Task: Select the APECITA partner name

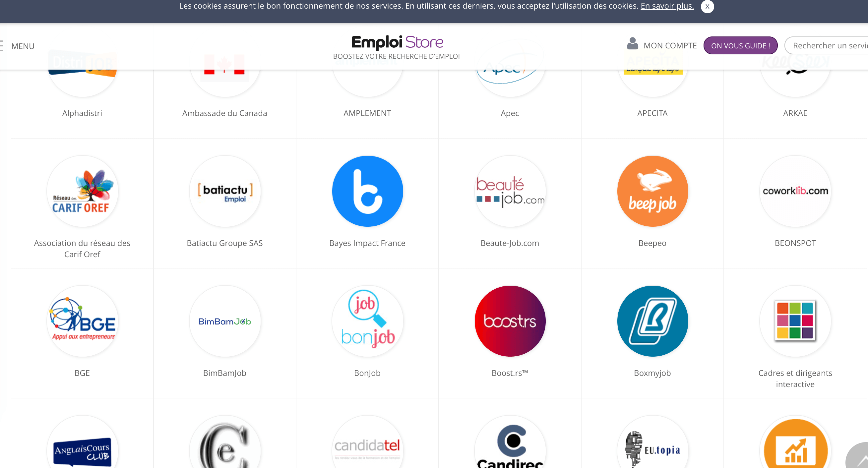Action: [652, 113]
